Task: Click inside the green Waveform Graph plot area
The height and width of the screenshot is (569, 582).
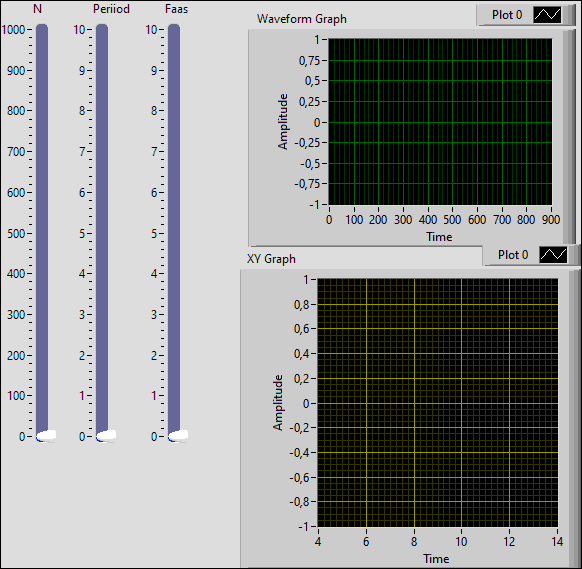Action: (440, 122)
